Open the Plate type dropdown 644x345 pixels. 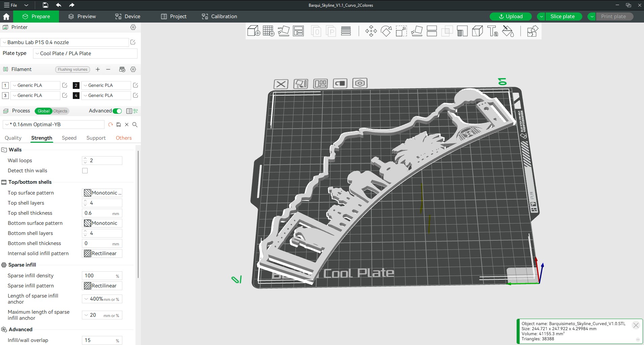(x=85, y=54)
